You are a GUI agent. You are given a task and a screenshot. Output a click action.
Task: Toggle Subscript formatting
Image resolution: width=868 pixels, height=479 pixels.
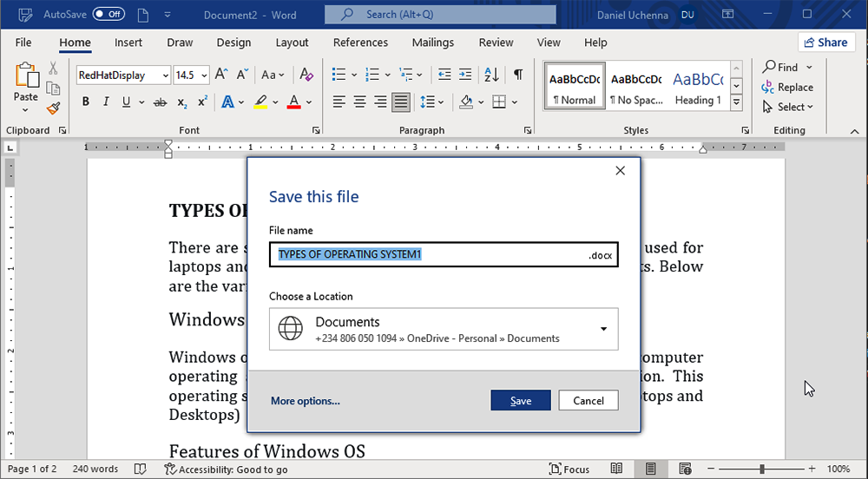(181, 102)
